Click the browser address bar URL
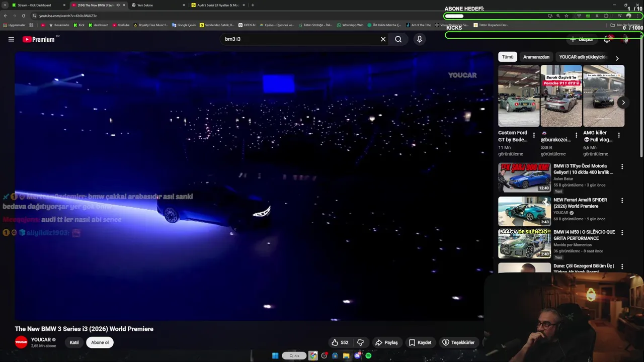Viewport: 644px width, 362px height. tap(68, 16)
